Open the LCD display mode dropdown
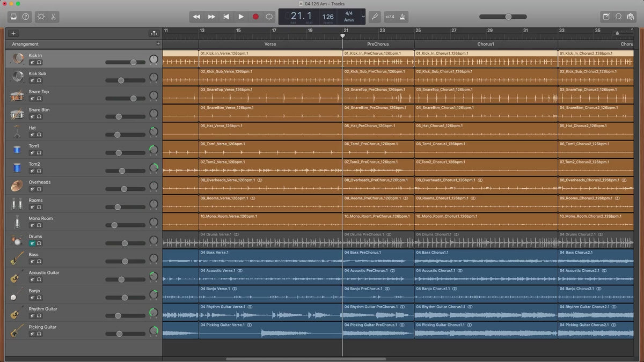 click(x=363, y=17)
